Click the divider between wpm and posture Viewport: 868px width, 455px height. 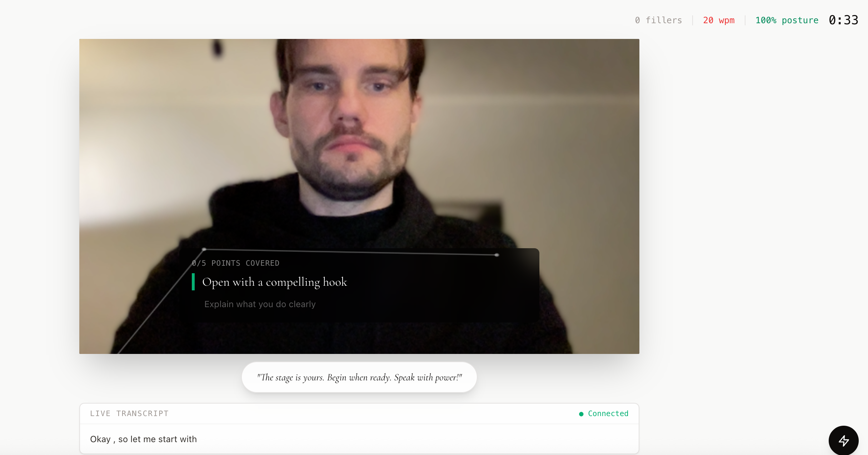click(x=745, y=20)
